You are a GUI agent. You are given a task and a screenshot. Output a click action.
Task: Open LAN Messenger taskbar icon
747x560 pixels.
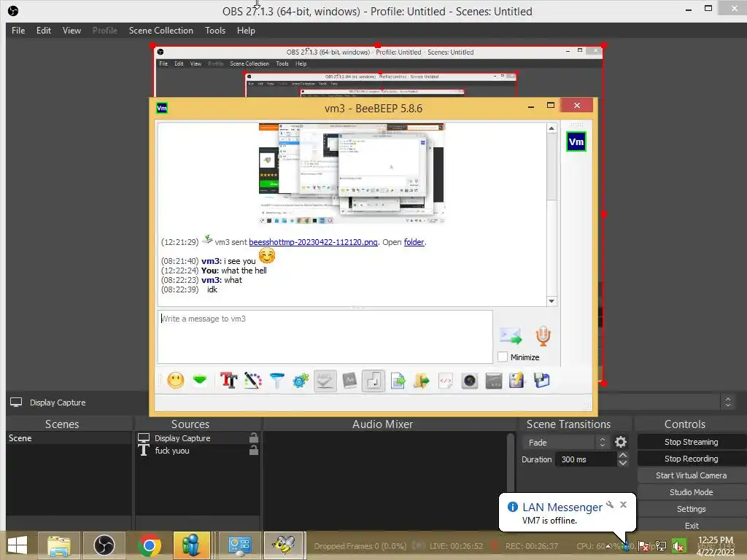(192, 545)
